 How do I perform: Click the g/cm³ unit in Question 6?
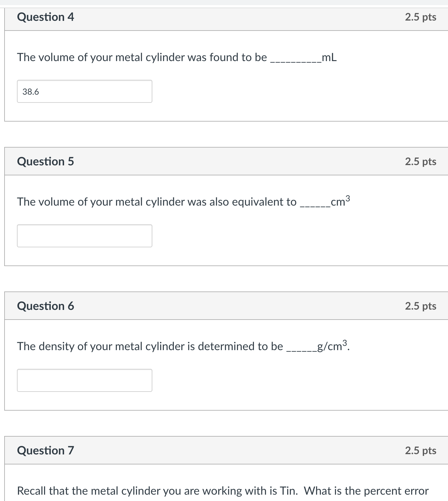pyautogui.click(x=332, y=346)
